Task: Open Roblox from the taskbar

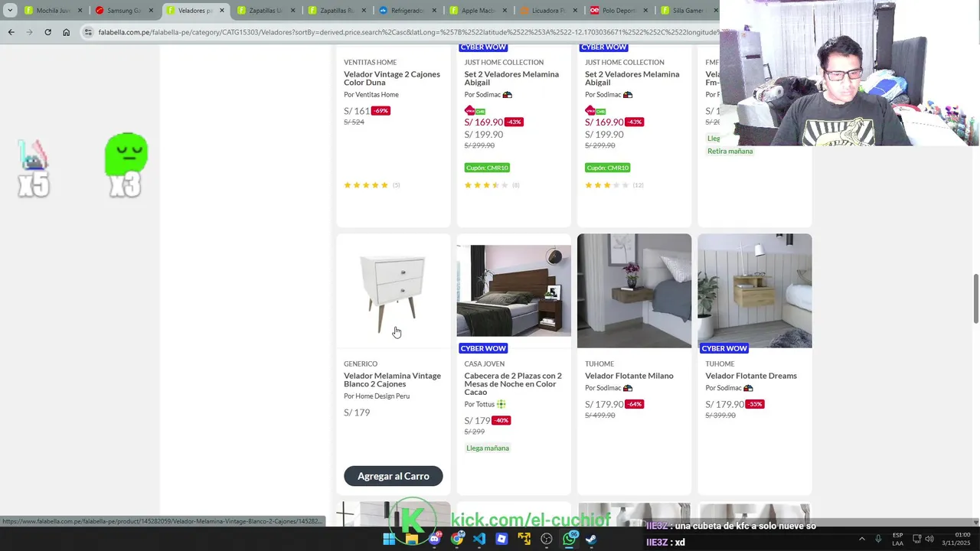Action: [x=501, y=539]
